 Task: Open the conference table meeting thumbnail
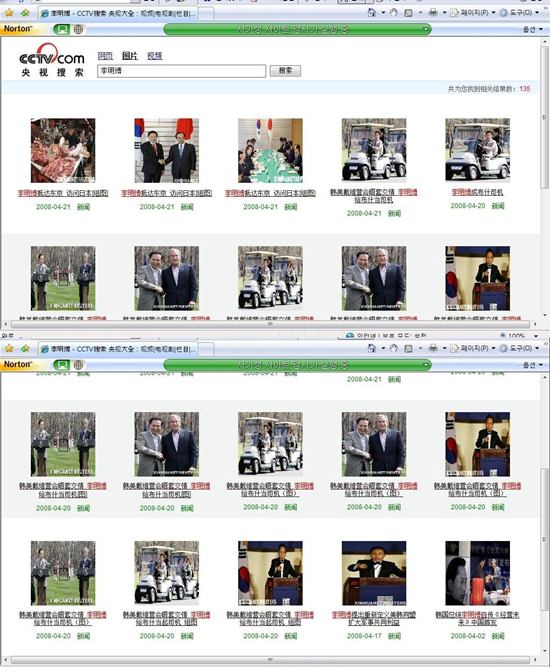[270, 151]
